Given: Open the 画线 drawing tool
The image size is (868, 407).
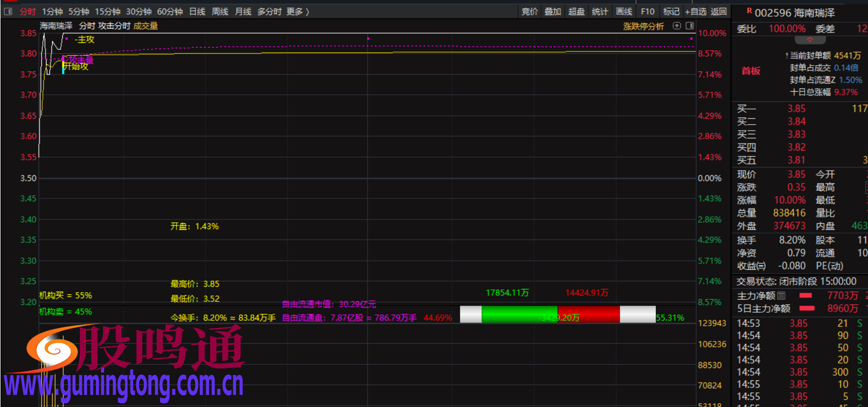Looking at the screenshot, I should pos(624,11).
